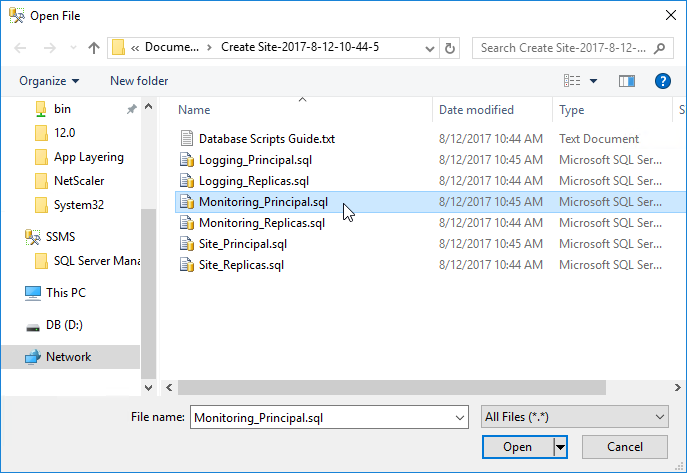
Task: Toggle the preview pane icon
Action: pos(627,81)
